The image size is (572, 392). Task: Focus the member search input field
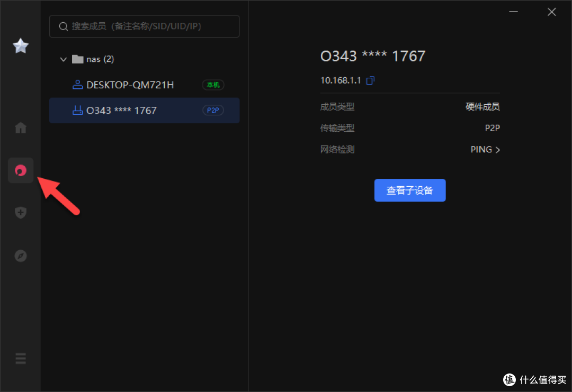click(145, 26)
